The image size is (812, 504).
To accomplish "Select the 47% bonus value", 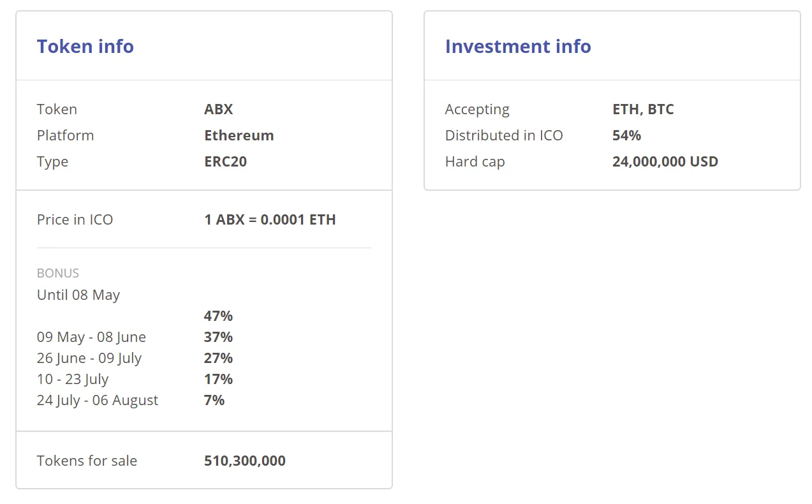I will 218,316.
